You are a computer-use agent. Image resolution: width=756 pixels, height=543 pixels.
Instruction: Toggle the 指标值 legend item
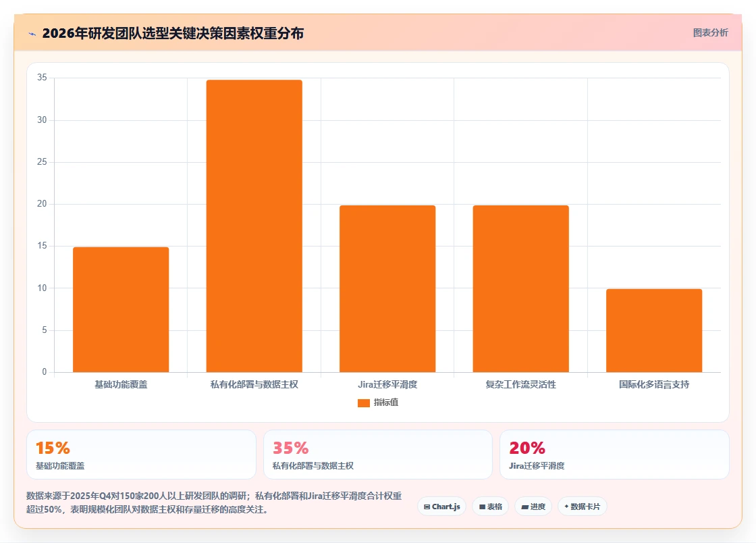tap(378, 403)
